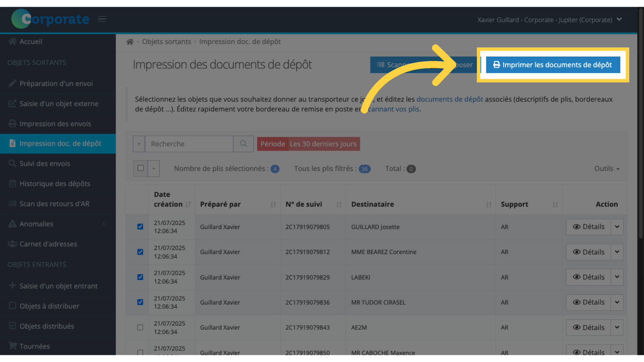Click Période Les 30 derniers jours filter
Screen dimensions: 644x362
309,144
